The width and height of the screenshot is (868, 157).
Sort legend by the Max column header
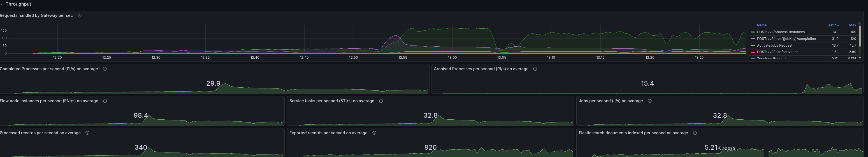853,25
